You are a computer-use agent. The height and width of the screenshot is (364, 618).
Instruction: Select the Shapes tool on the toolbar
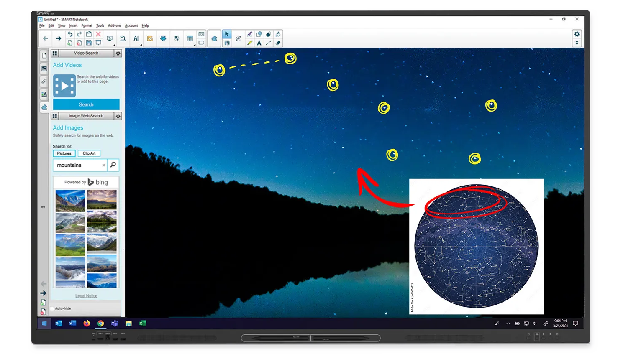tap(259, 34)
